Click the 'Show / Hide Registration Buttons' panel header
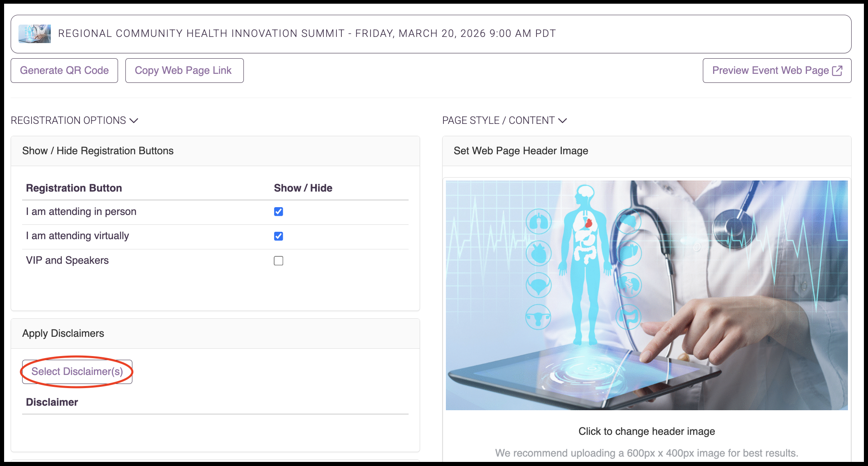 pos(215,151)
